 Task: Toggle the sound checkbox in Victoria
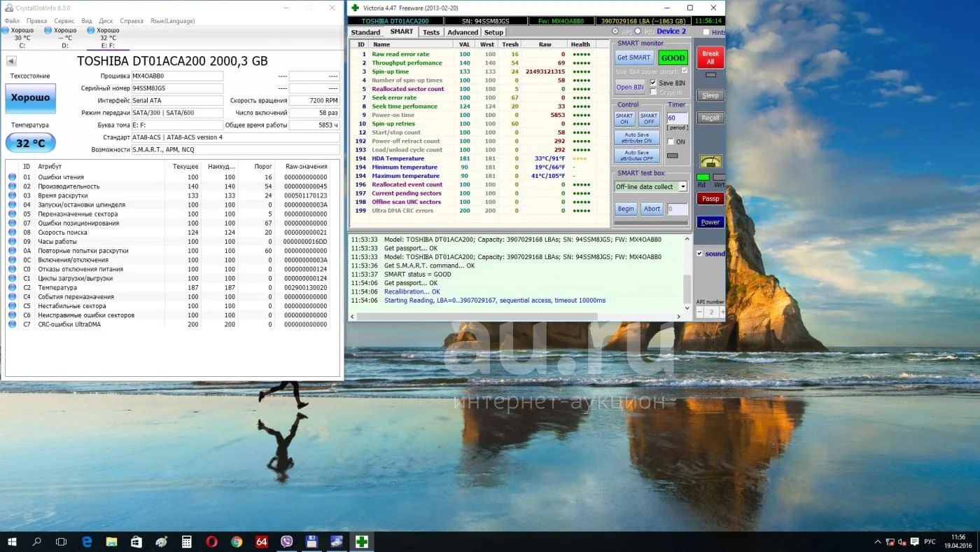699,254
